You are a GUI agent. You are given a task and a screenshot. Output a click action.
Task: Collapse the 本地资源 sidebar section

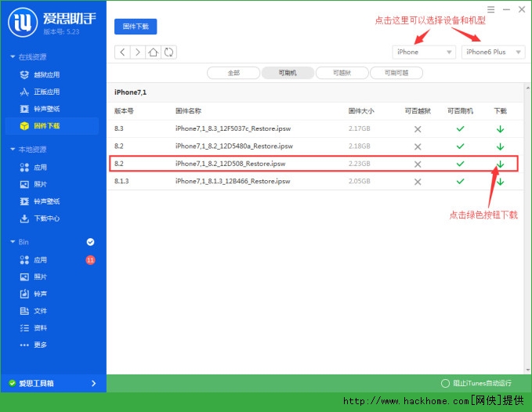pos(12,149)
